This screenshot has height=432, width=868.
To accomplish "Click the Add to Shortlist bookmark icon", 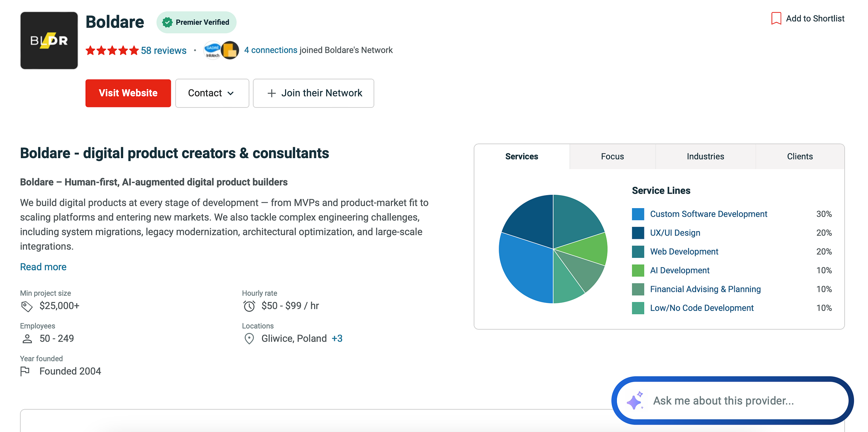I will [x=776, y=19].
